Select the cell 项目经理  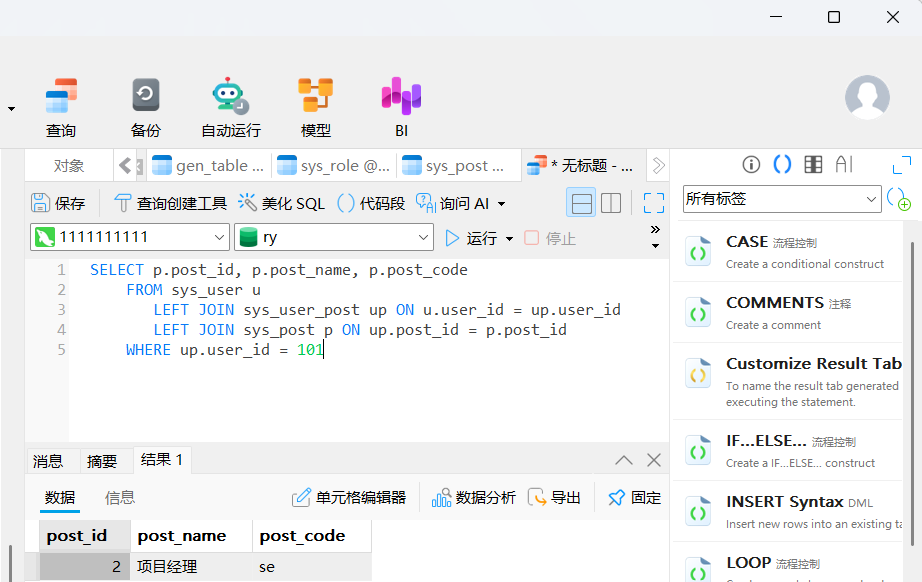tap(192, 567)
